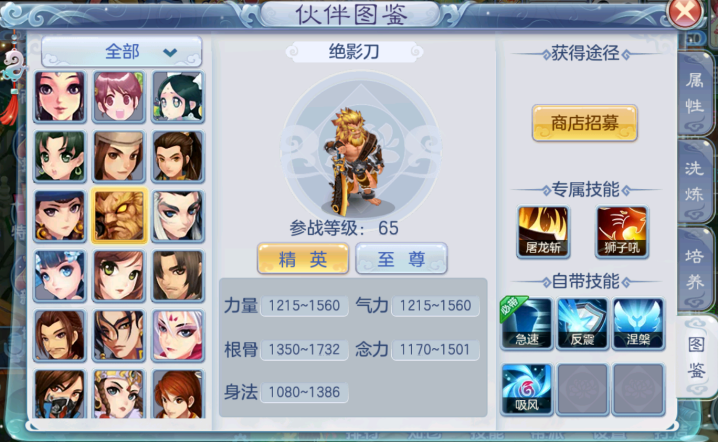Choose the golden lion-faced companion portrait
Viewport: 718px width, 442px height.
point(119,215)
